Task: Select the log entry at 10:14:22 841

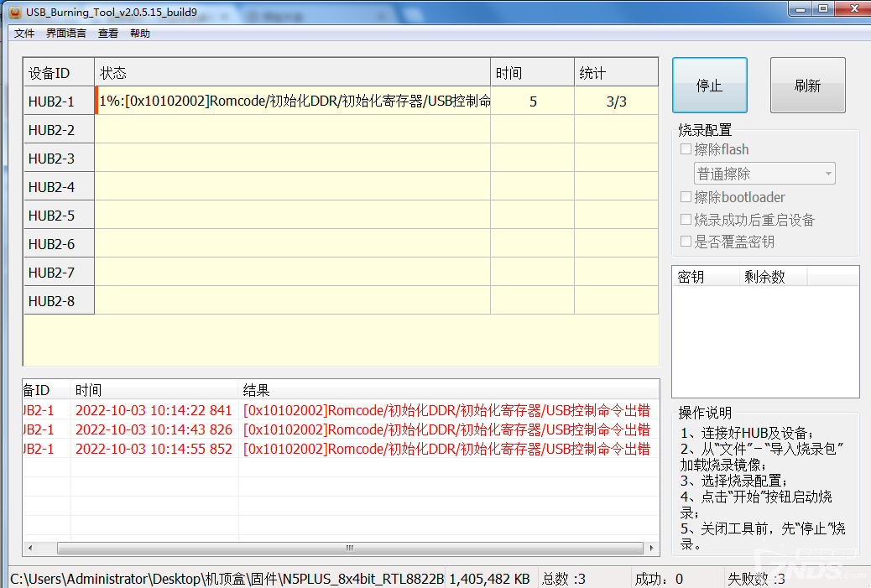Action: pyautogui.click(x=341, y=410)
